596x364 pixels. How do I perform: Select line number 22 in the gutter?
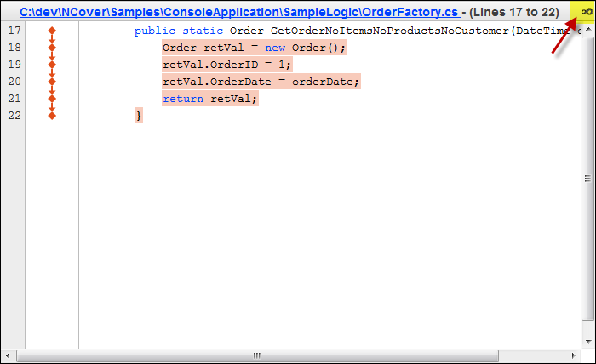(x=13, y=116)
